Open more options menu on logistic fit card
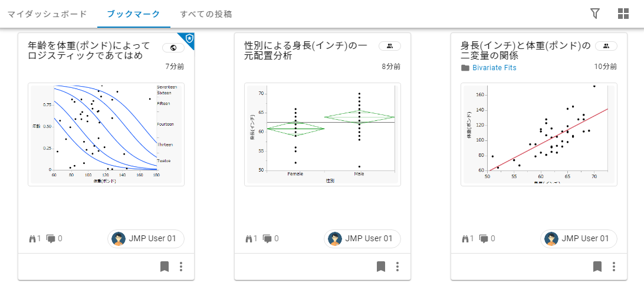This screenshot has width=644, height=289. [181, 267]
